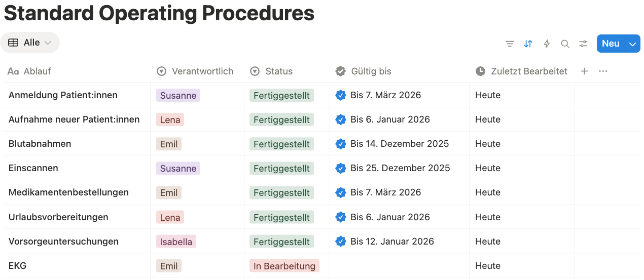644x280 pixels.
Task: Open the Verantwortlich column header menu
Action: point(202,71)
